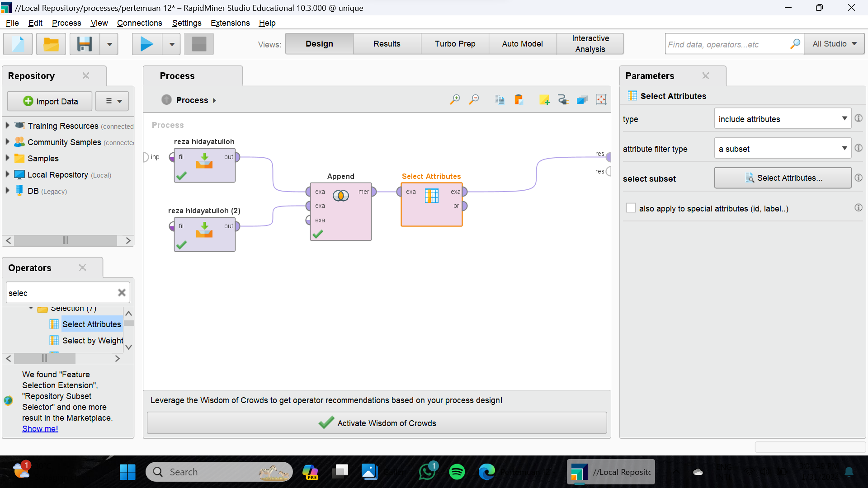The height and width of the screenshot is (488, 868).
Task: Zoom out of the process canvas
Action: (474, 99)
